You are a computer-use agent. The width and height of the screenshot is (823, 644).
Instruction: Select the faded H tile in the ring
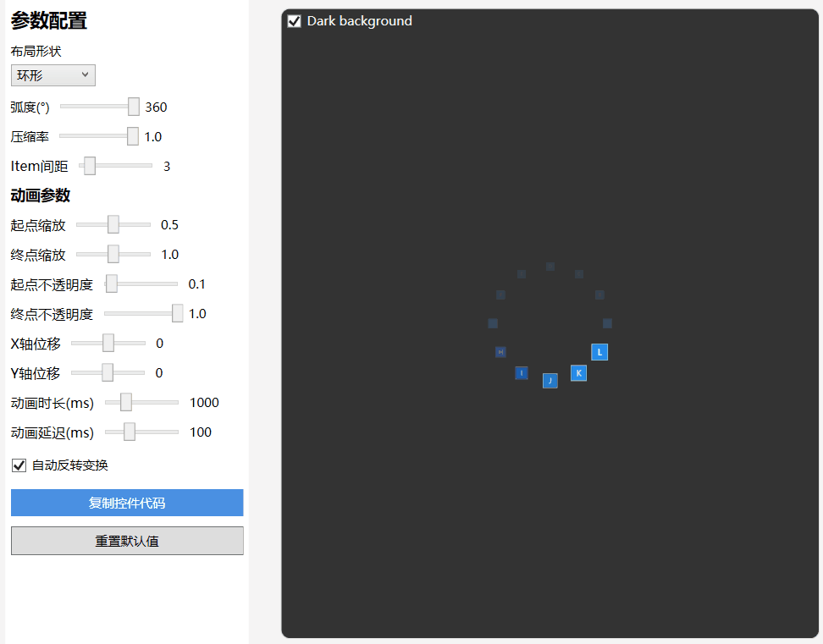pos(500,352)
